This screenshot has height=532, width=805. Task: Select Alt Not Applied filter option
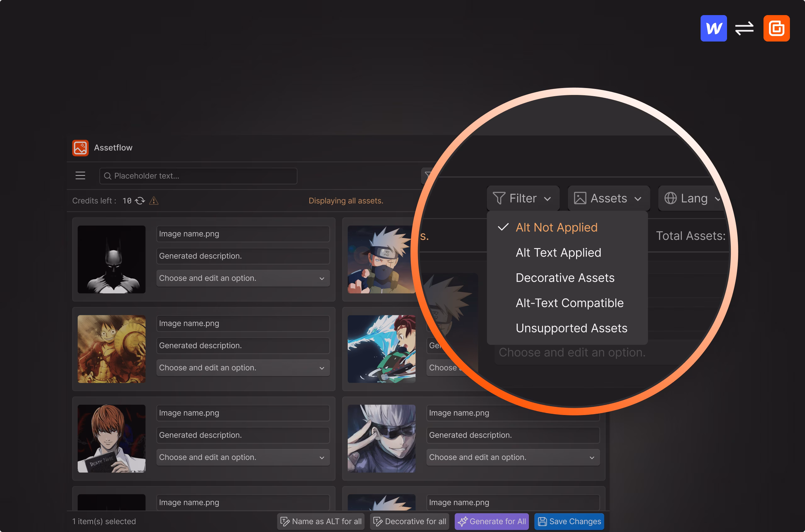(567, 227)
